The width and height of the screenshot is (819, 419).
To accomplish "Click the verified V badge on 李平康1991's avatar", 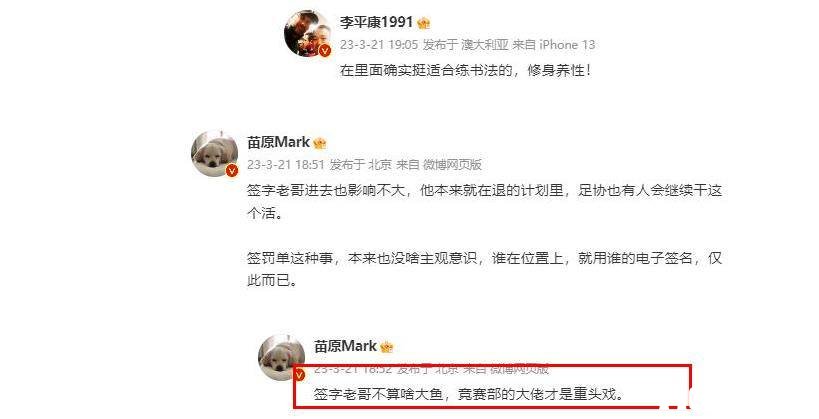I will click(x=325, y=50).
